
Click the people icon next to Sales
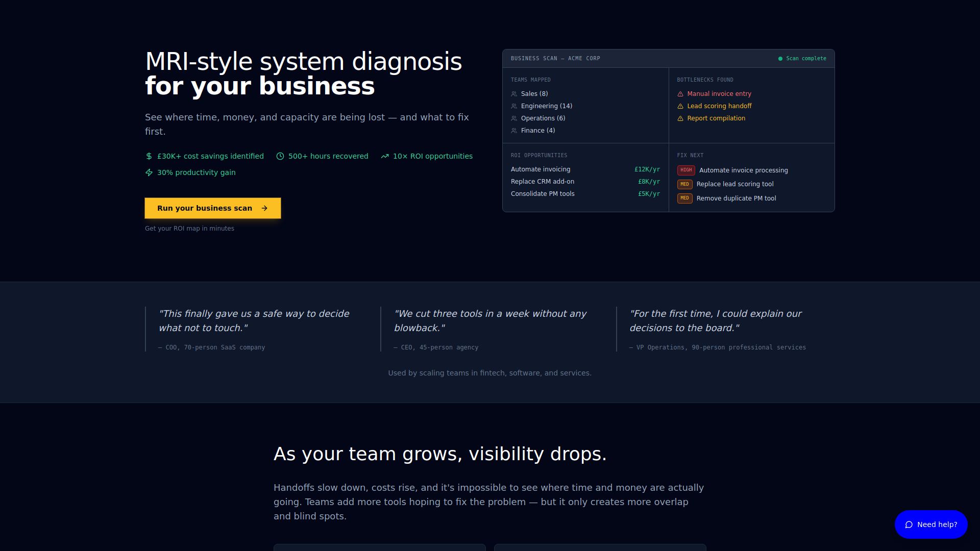click(514, 94)
